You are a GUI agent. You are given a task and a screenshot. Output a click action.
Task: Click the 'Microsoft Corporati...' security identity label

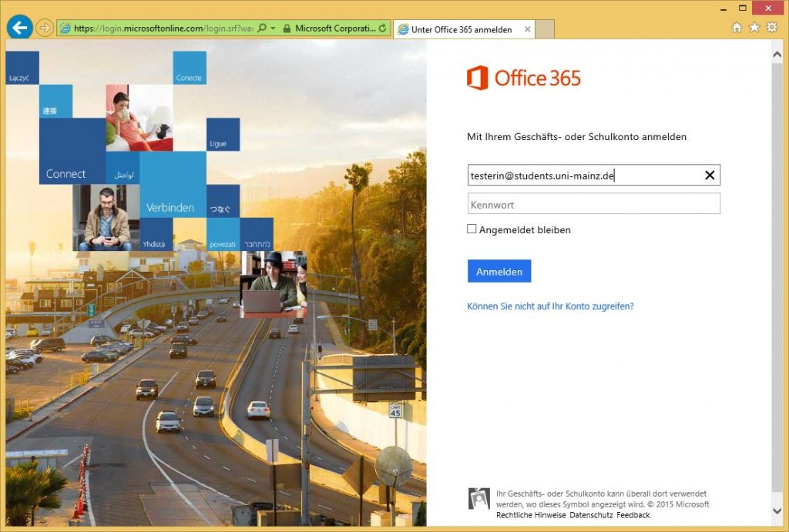point(335,28)
